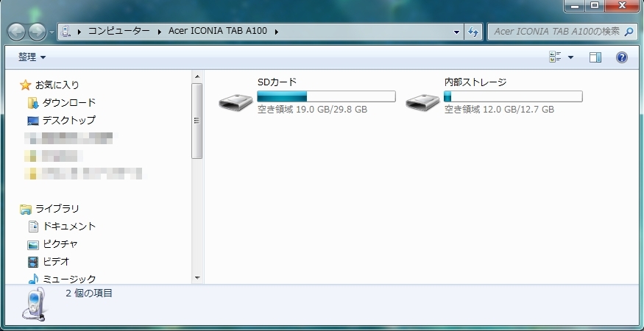Click the Forward navigation arrow button

click(x=37, y=32)
